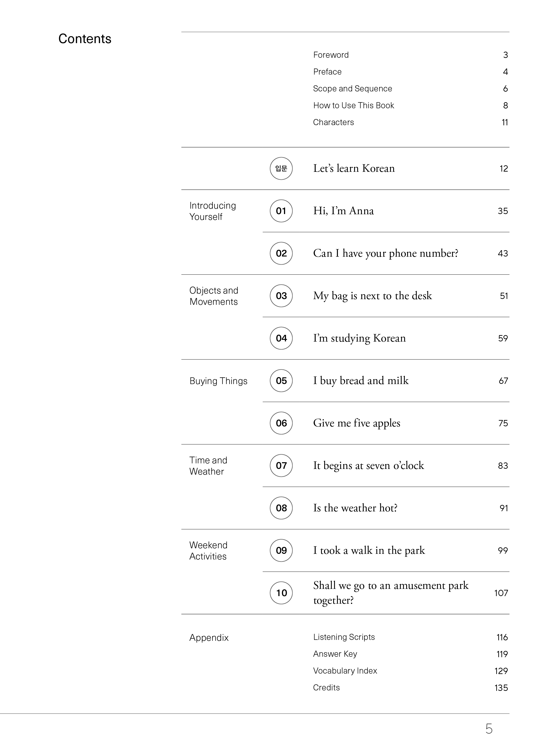Click the Contents page heading

pos(84,39)
